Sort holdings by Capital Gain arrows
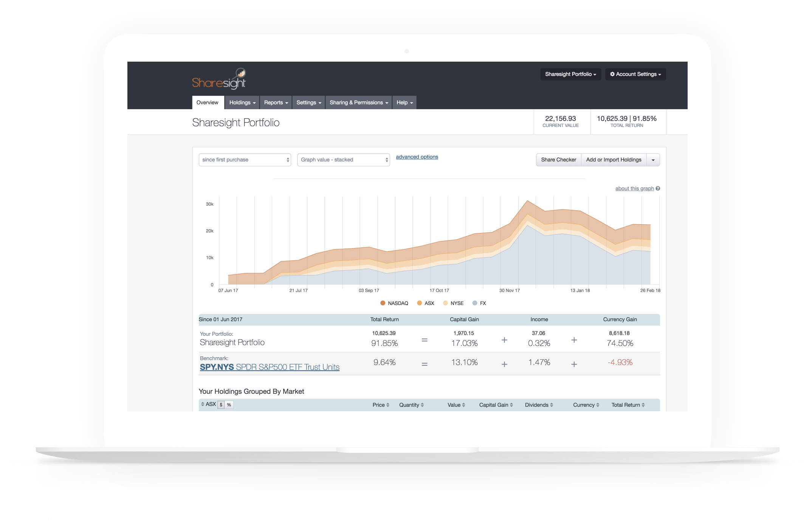The width and height of the screenshot is (812, 531). pyautogui.click(x=511, y=405)
